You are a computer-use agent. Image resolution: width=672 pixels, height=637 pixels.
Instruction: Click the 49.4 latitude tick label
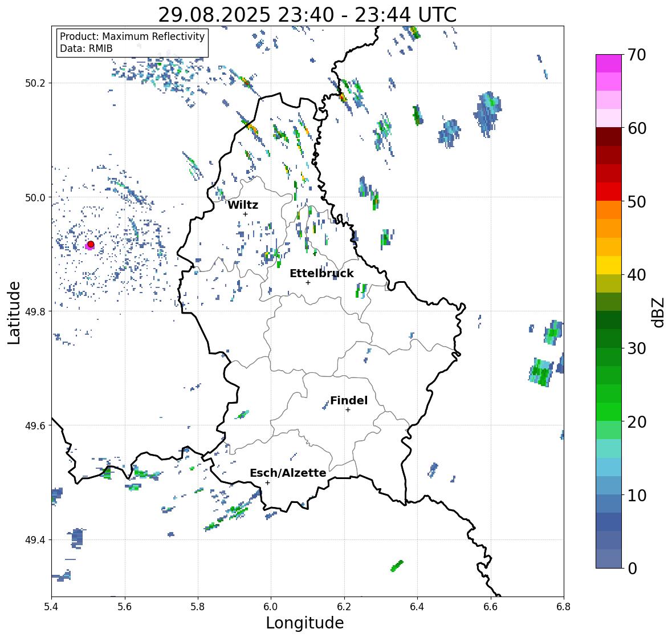pos(35,540)
